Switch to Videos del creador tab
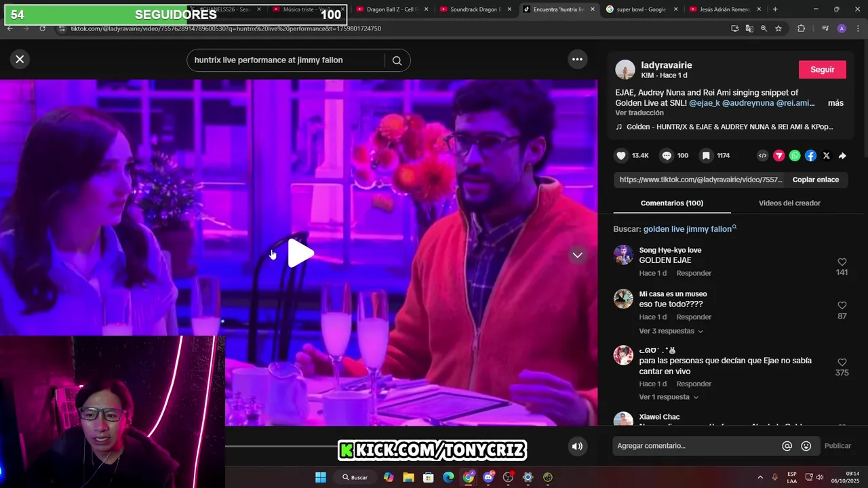Image resolution: width=868 pixels, height=488 pixels. point(789,203)
